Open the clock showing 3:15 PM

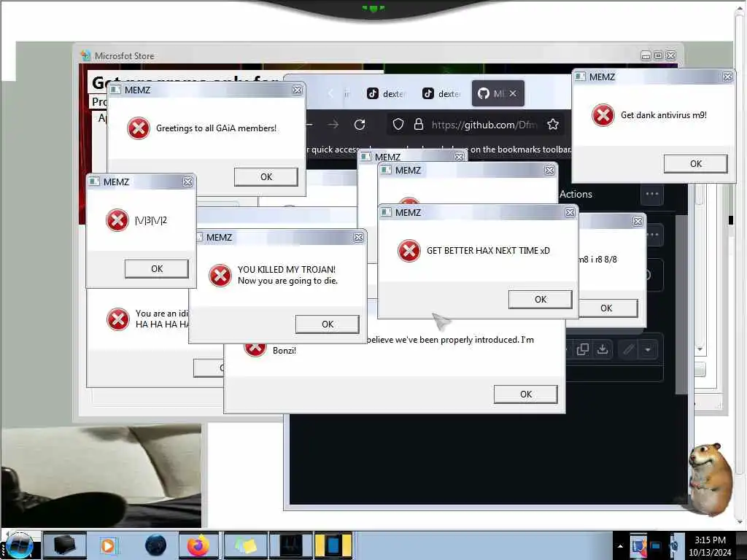tap(710, 545)
